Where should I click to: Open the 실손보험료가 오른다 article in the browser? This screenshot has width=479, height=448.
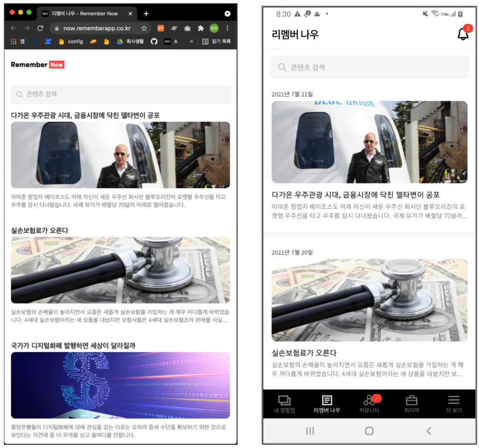point(39,230)
